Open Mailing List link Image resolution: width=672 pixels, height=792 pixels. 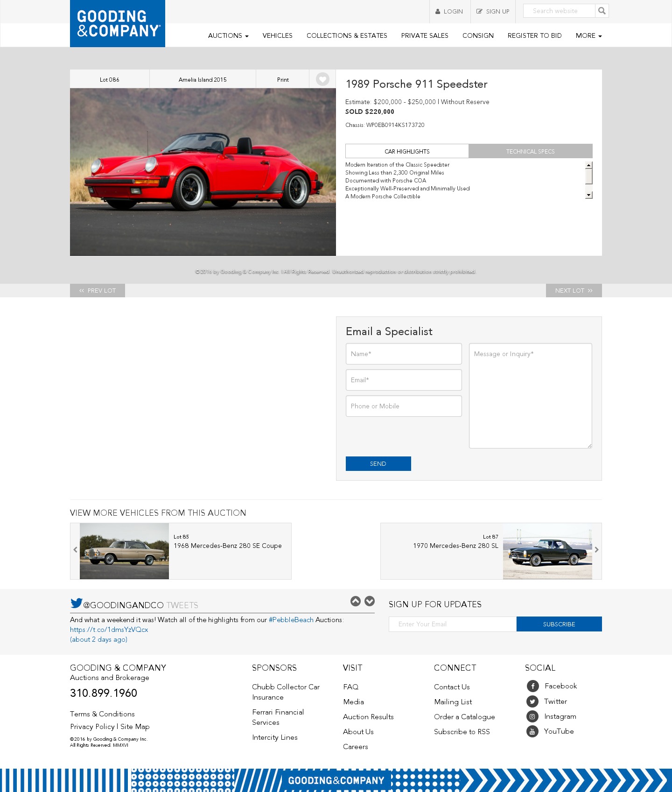(x=453, y=702)
